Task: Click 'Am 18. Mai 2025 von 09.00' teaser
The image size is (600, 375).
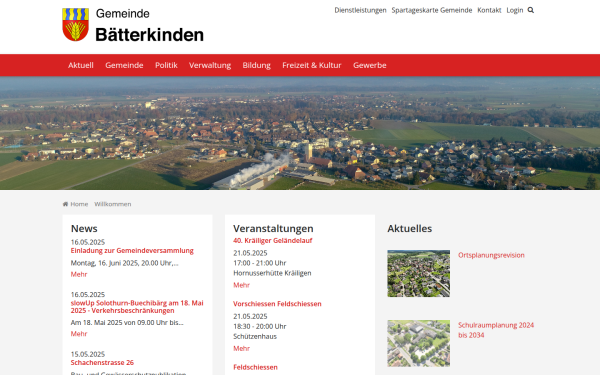Action: (x=127, y=323)
